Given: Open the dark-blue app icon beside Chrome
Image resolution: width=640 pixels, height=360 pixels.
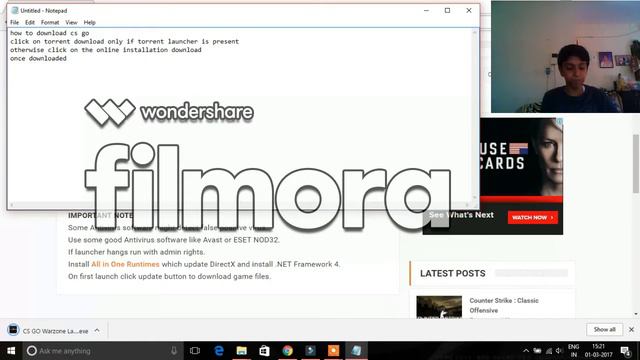Looking at the screenshot, I should [310, 351].
